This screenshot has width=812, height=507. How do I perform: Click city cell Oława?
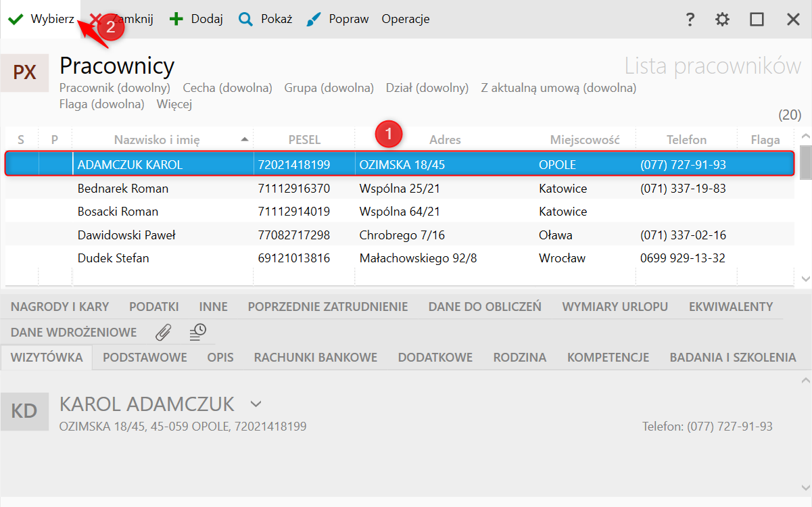(x=556, y=235)
